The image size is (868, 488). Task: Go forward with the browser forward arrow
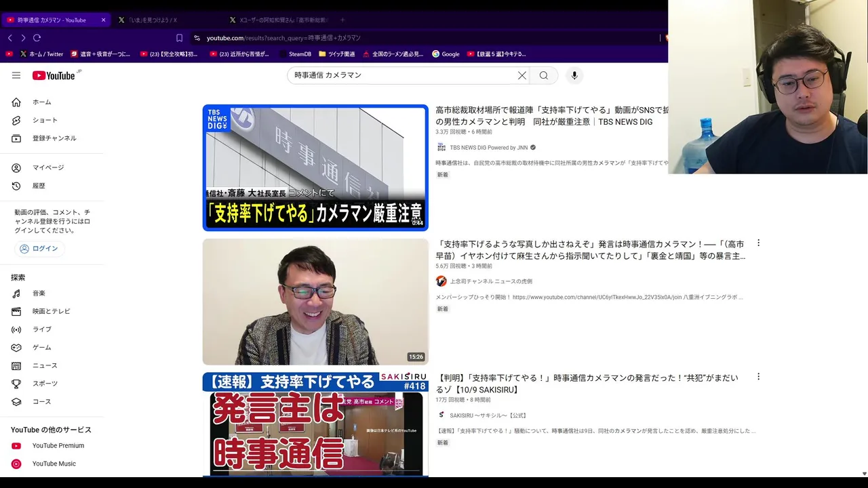(23, 38)
